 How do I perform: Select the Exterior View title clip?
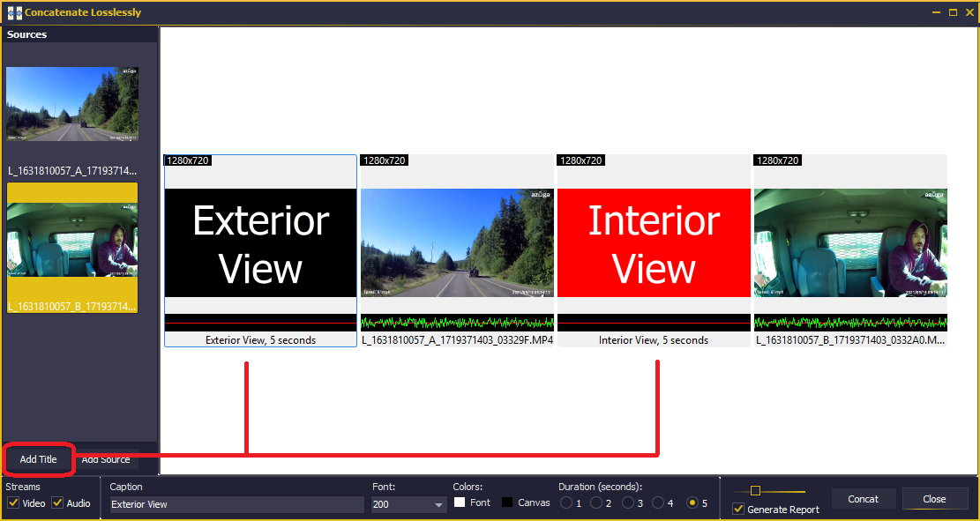(260, 242)
